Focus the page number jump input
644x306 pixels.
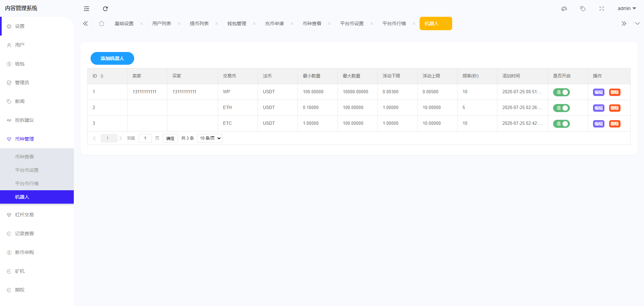point(145,138)
